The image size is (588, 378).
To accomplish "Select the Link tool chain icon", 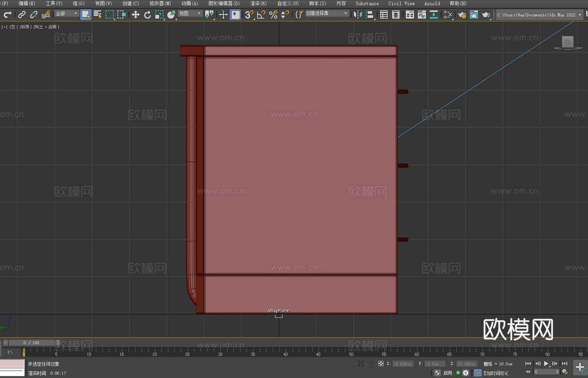I will coord(22,14).
